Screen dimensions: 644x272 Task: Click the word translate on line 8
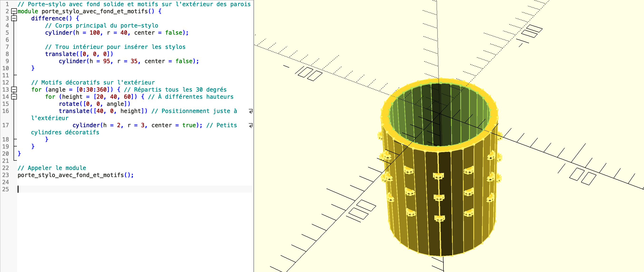coord(61,54)
